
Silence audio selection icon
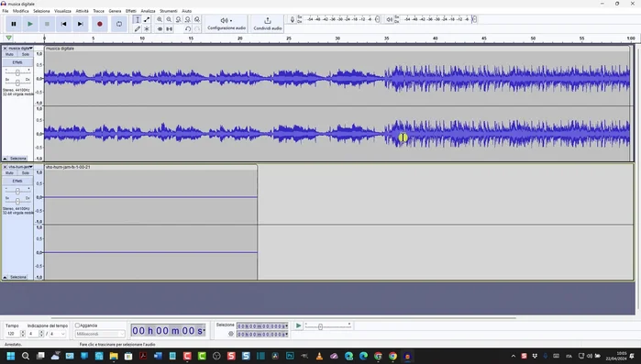[169, 29]
